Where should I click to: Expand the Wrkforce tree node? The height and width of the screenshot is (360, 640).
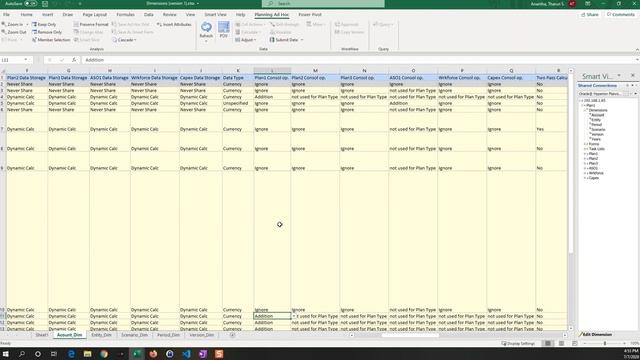tap(586, 173)
